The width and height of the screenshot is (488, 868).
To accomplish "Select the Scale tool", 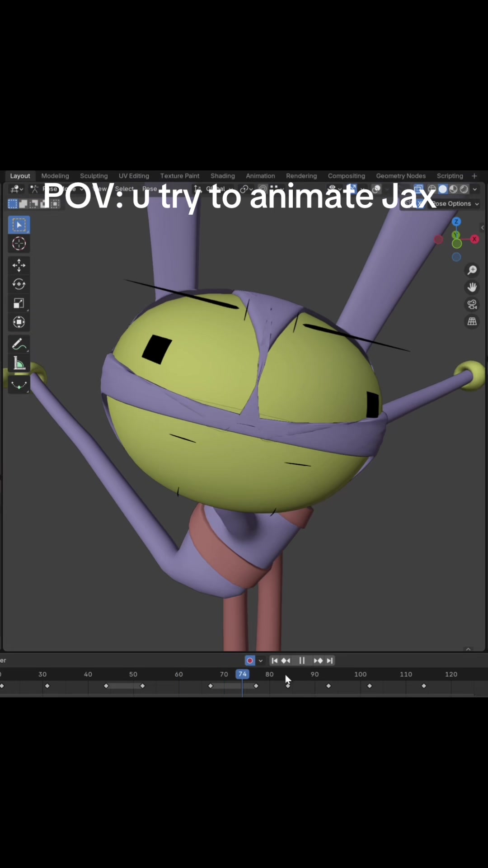I will tap(19, 303).
